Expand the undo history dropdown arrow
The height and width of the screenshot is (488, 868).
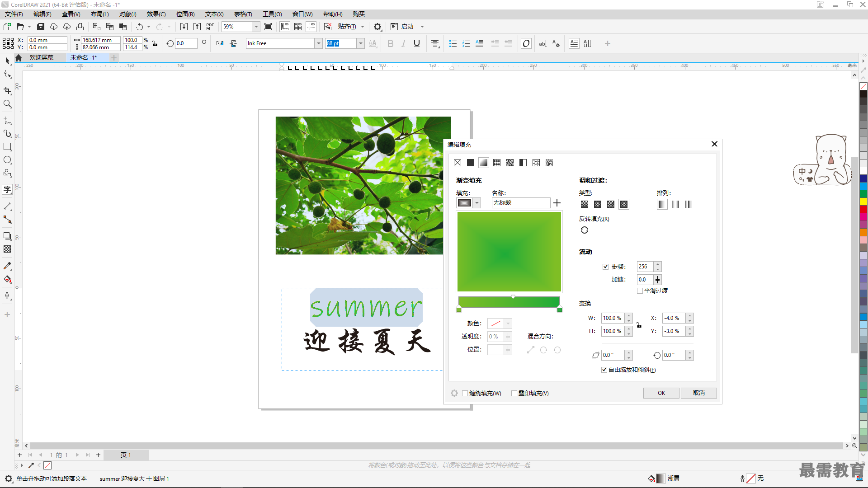(149, 27)
